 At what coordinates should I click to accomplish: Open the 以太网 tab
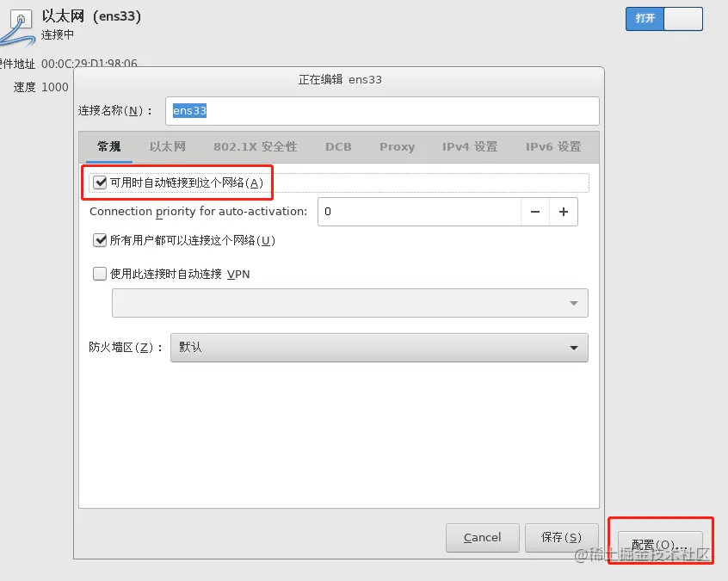[168, 147]
